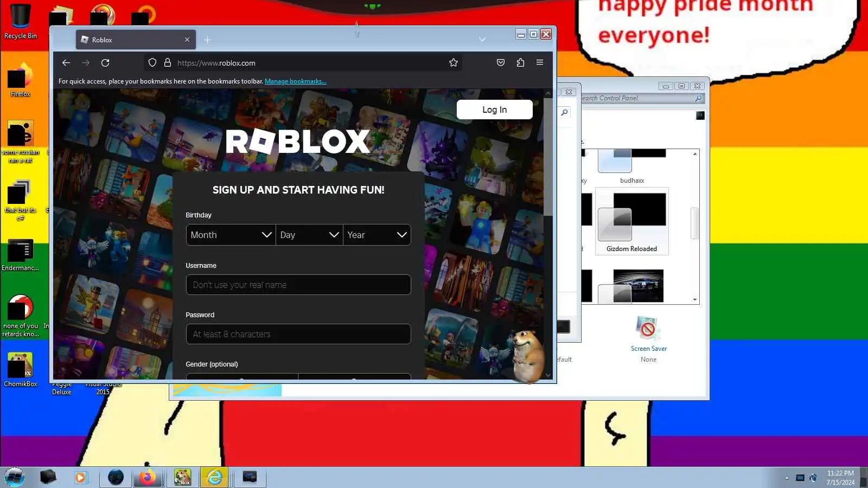Follow the Manage bookmarks link
This screenshot has width=868, height=488.
coord(295,81)
